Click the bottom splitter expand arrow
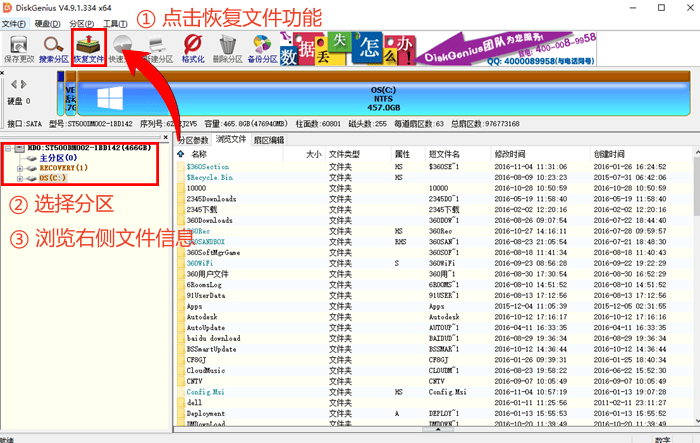The image size is (700, 443). (x=438, y=429)
